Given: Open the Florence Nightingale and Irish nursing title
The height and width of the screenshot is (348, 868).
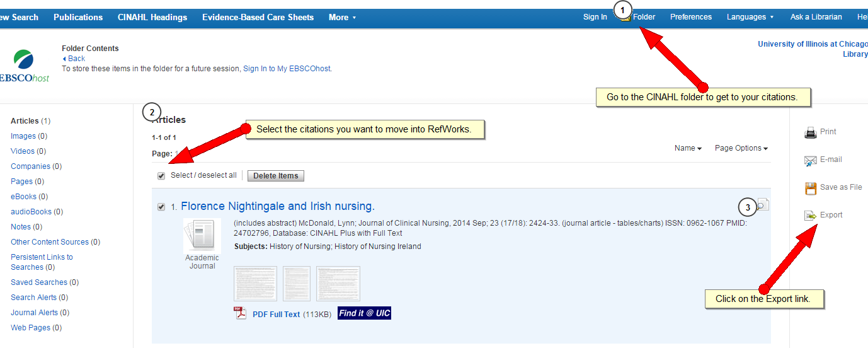Looking at the screenshot, I should pos(278,206).
